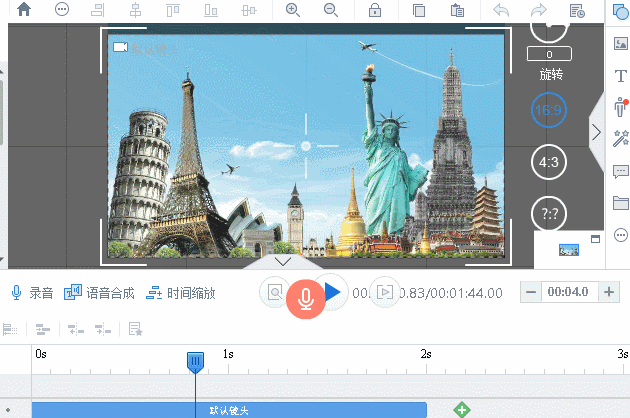Click 录音 recording option
The width and height of the screenshot is (630, 418).
point(32,293)
